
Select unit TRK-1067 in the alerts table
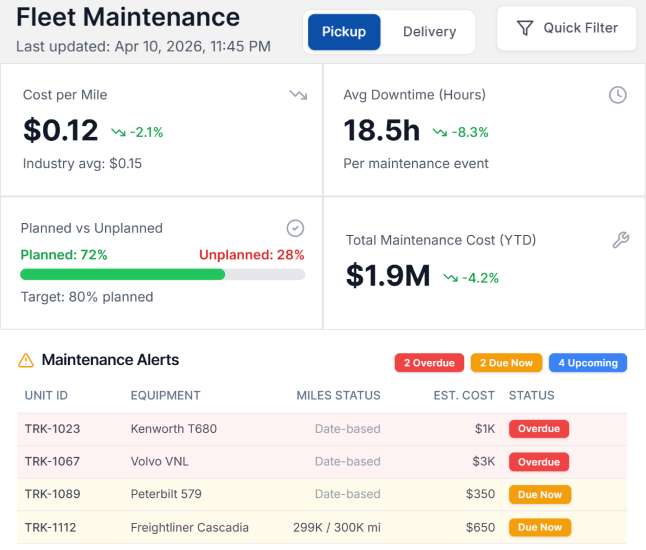[52, 461]
